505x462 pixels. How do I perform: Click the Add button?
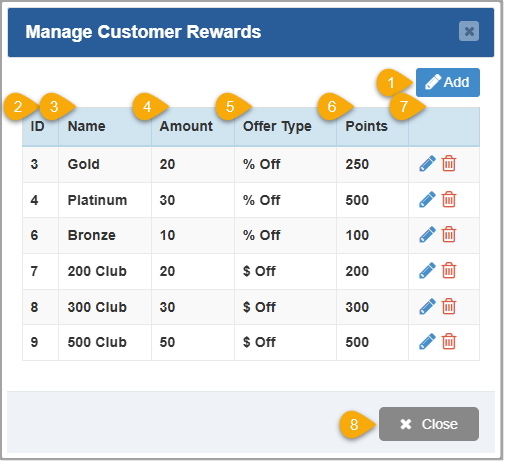448,82
